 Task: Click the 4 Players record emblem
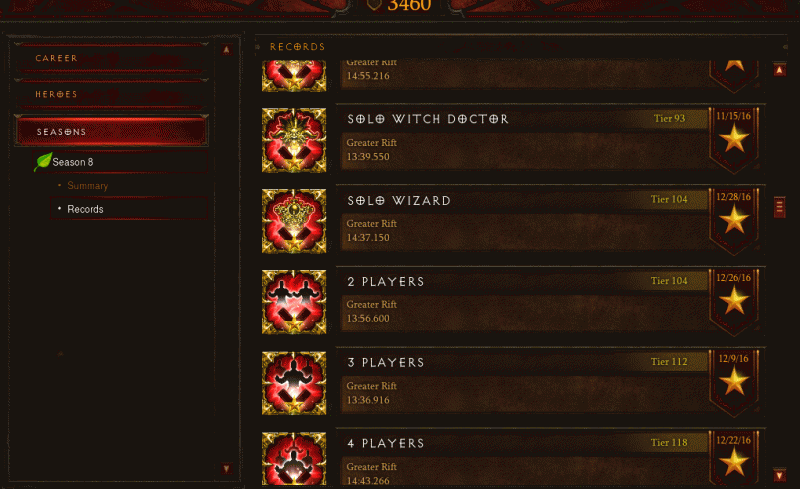(x=294, y=458)
